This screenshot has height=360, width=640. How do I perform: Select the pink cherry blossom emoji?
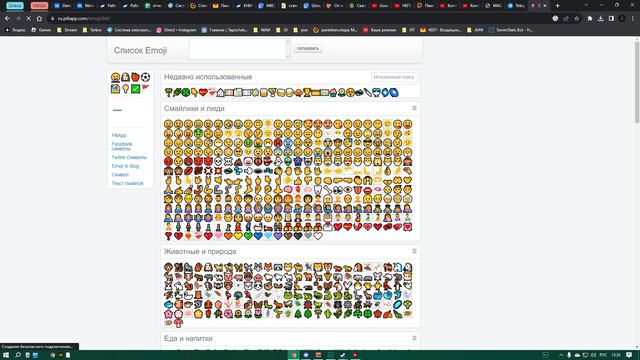pos(168,314)
